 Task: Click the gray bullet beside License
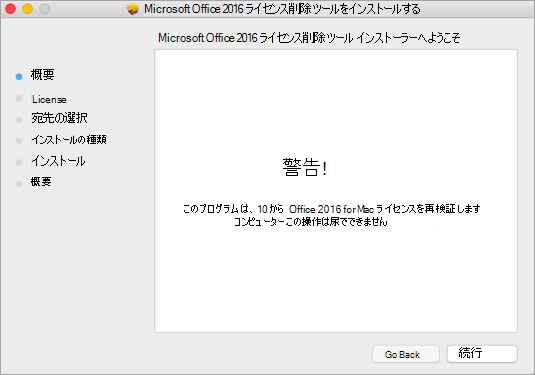[19, 98]
